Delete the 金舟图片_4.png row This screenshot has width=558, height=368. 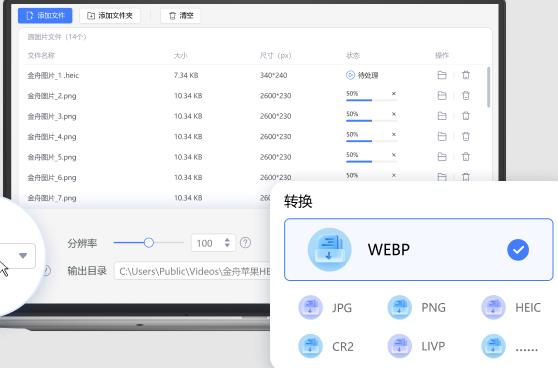click(466, 136)
